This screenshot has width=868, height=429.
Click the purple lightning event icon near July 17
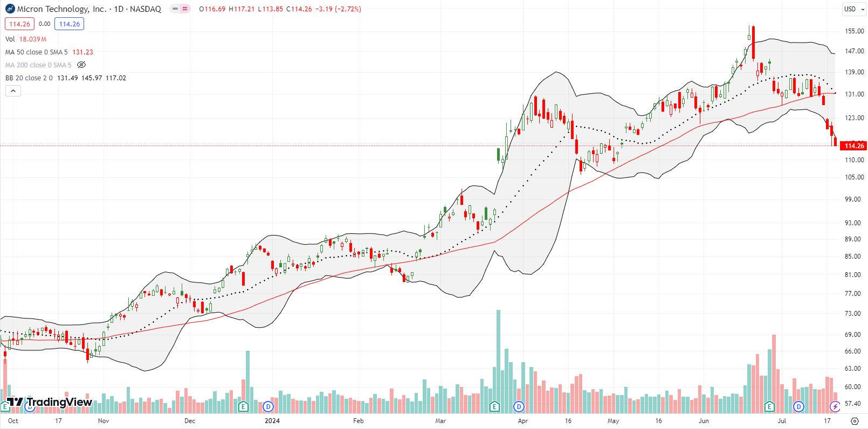pos(835,406)
